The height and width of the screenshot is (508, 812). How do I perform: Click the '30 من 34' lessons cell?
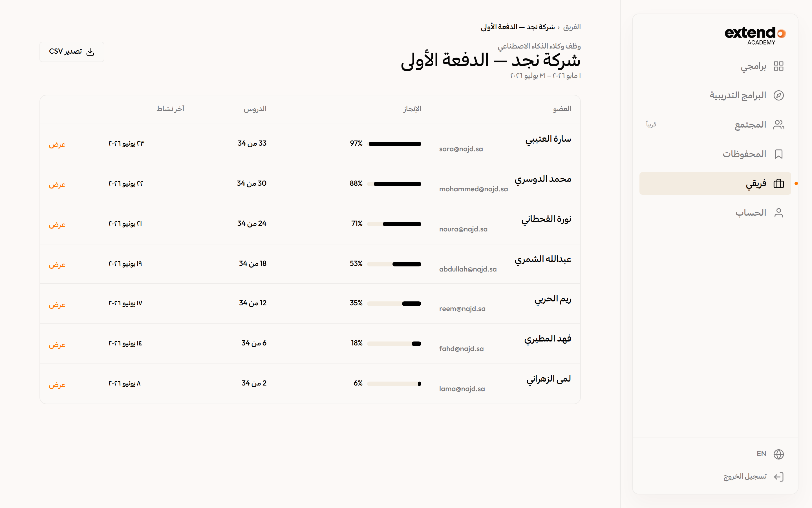coord(252,183)
